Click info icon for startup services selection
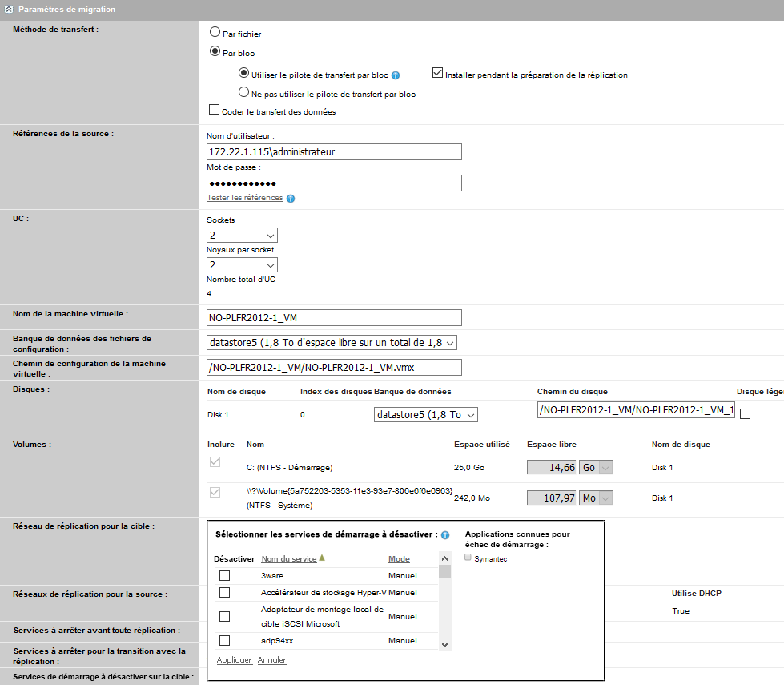This screenshot has width=784, height=685. pos(444,534)
